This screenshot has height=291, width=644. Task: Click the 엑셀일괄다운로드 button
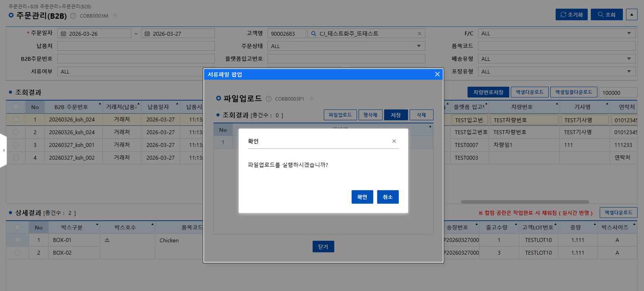[x=573, y=92]
